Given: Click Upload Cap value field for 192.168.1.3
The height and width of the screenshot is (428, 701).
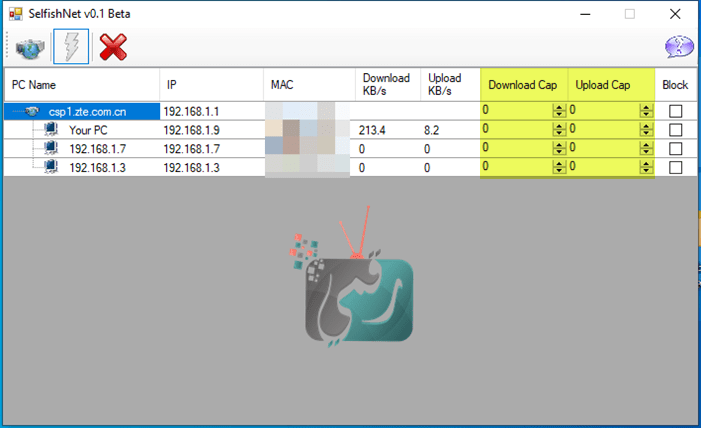Looking at the screenshot, I should 604,167.
